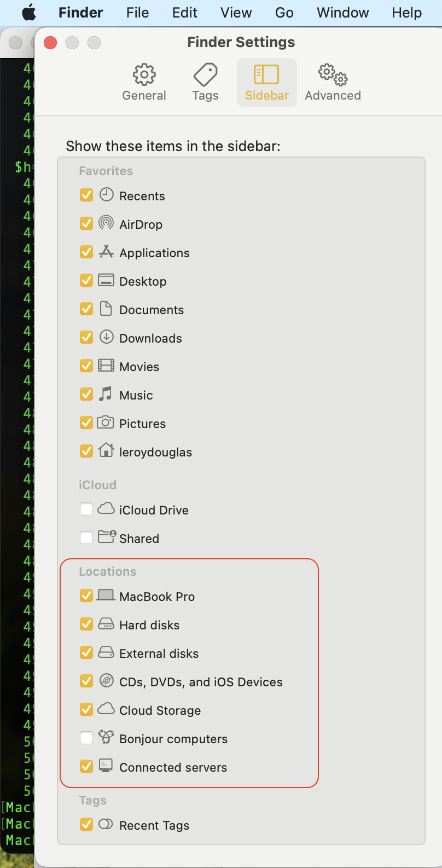Click the Apple menu
Screen dimensions: 442x868
(30, 13)
